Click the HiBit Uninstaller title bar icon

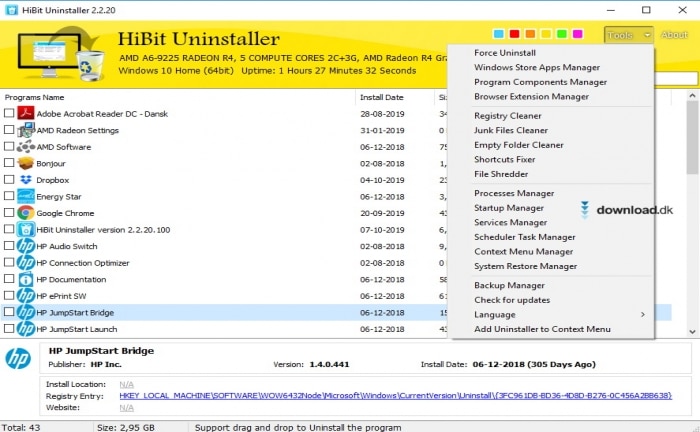(x=11, y=10)
